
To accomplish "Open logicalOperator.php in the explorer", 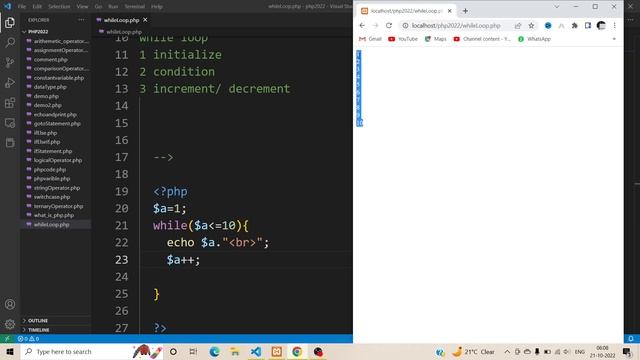I will pos(58,160).
